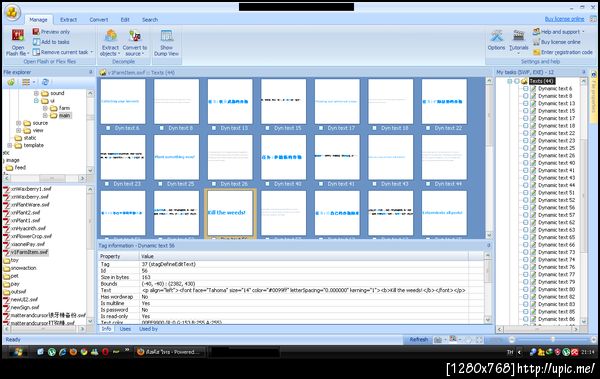
Task: Switch to the Search ribbon tab
Action: point(150,20)
